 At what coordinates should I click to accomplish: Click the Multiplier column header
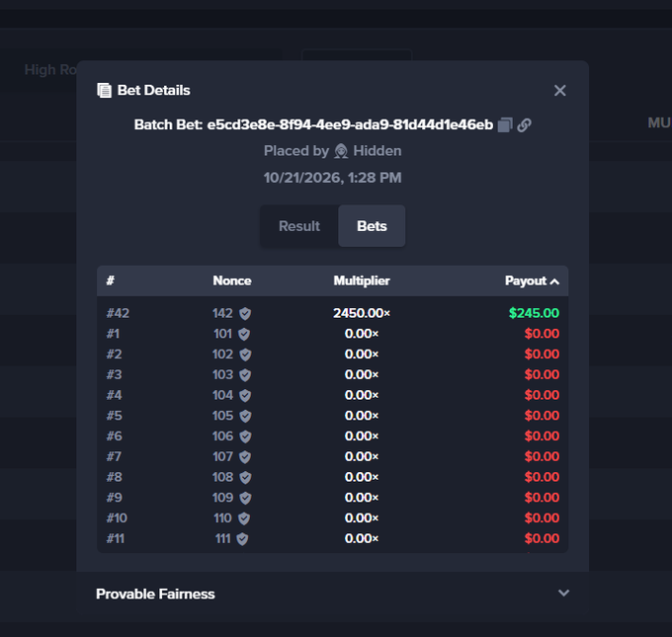tap(362, 281)
